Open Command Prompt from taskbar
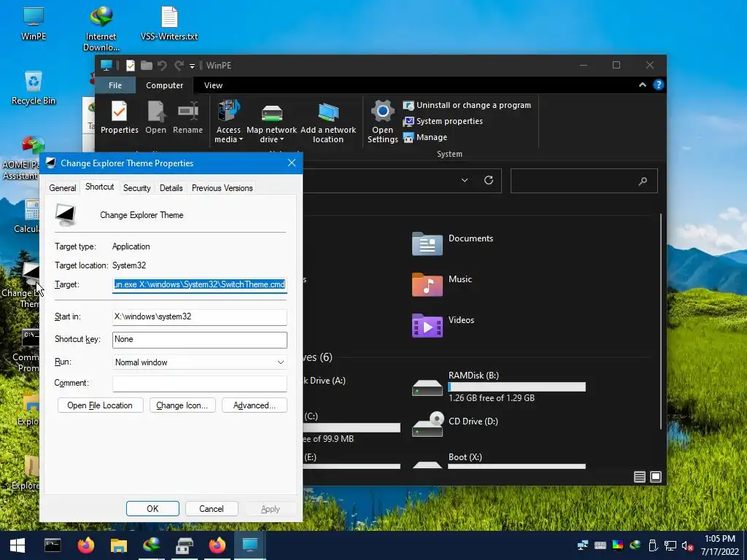Viewport: 747px width, 560px height. point(53,545)
